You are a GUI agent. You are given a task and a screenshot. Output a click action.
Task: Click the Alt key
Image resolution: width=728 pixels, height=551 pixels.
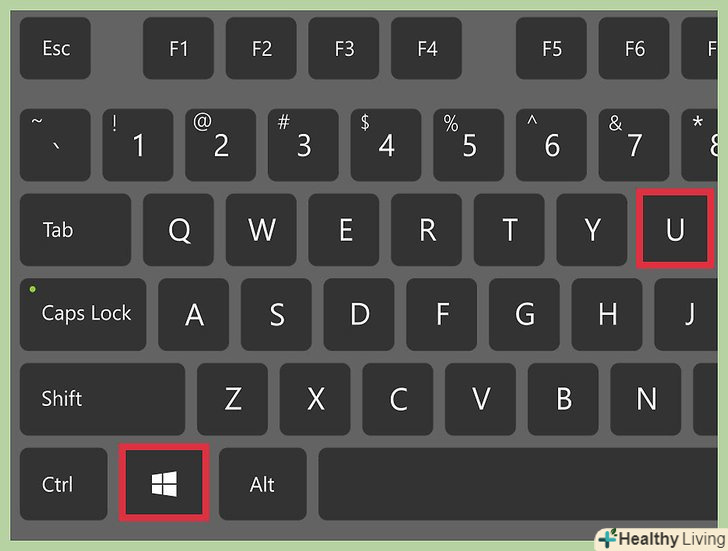262,484
